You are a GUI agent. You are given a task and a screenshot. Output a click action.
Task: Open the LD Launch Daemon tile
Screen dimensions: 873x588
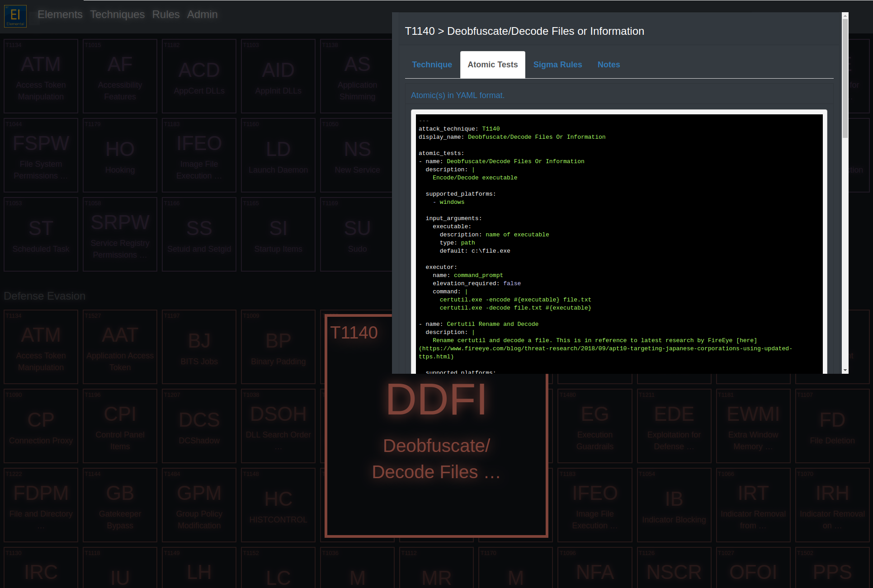pyautogui.click(x=278, y=155)
